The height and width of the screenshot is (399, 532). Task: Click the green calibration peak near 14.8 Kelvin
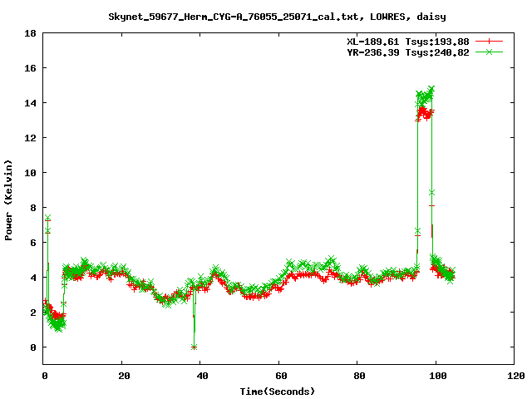click(x=431, y=89)
